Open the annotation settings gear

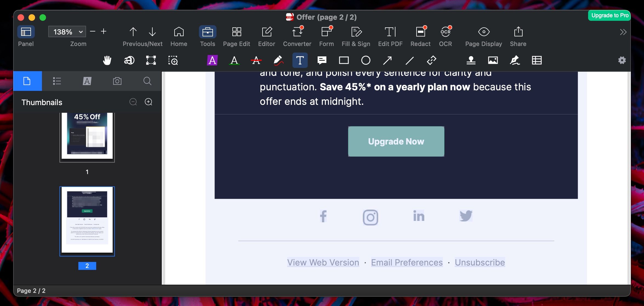click(x=622, y=60)
